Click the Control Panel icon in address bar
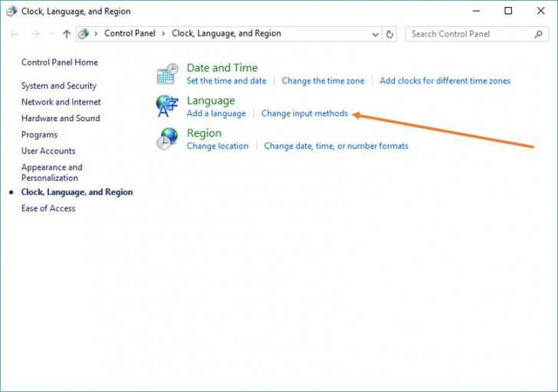Image resolution: width=558 pixels, height=392 pixels. [84, 34]
